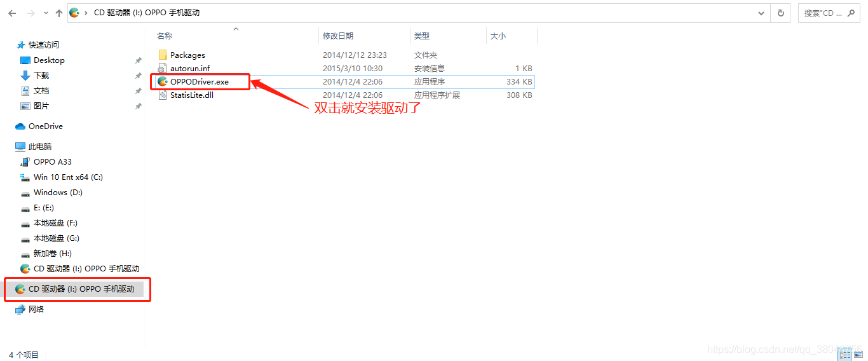Click 安装信息 type cell
The image size is (868, 361).
point(430,68)
